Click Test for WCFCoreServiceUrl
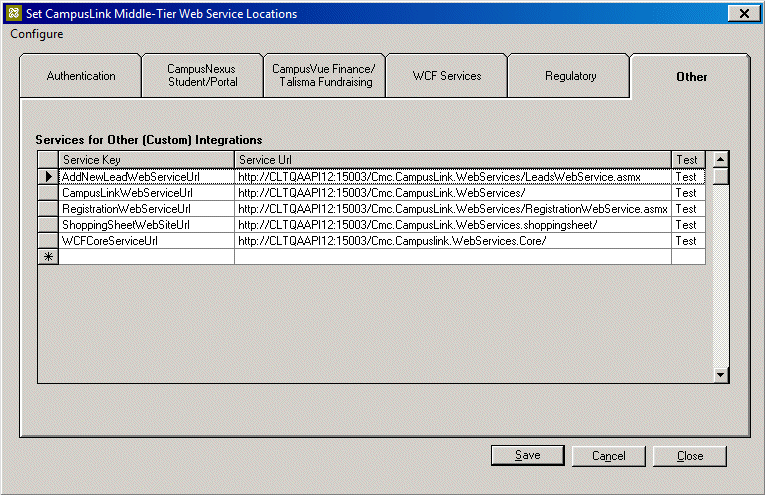This screenshot has height=495, width=765. pos(687,241)
